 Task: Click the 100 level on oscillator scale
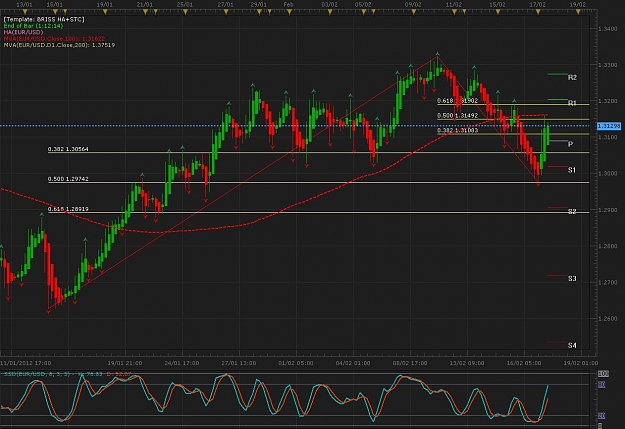click(603, 374)
